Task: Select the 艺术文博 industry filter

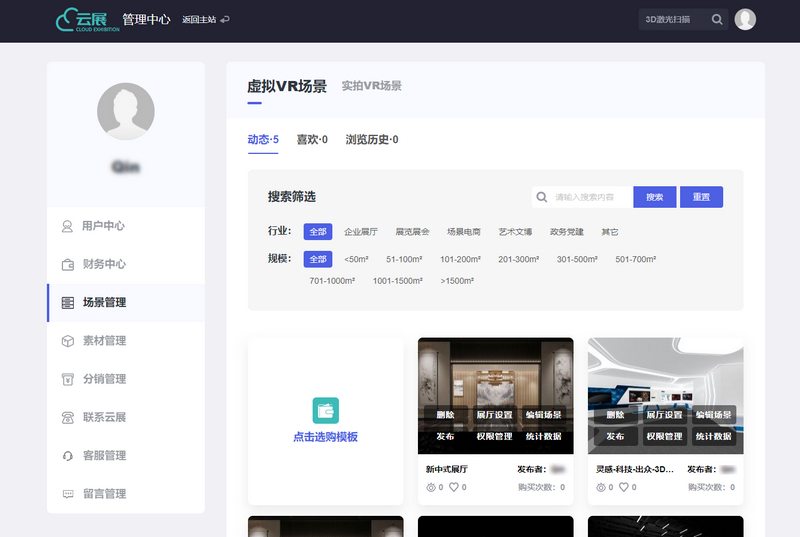Action: click(x=515, y=232)
